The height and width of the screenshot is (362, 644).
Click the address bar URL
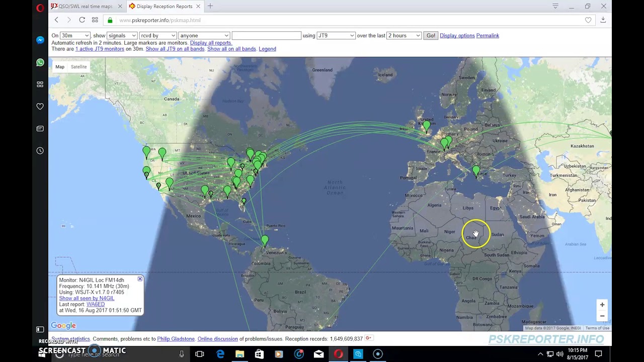point(159,20)
